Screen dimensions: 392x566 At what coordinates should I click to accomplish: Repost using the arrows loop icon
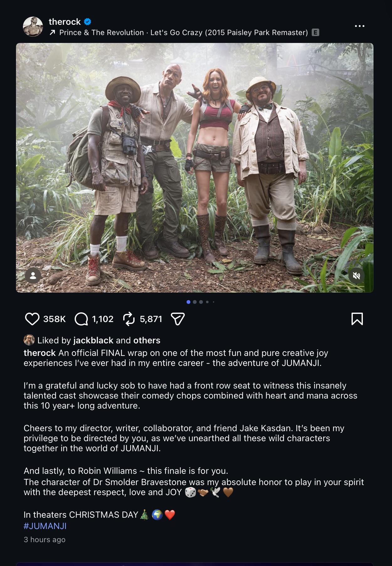[129, 319]
